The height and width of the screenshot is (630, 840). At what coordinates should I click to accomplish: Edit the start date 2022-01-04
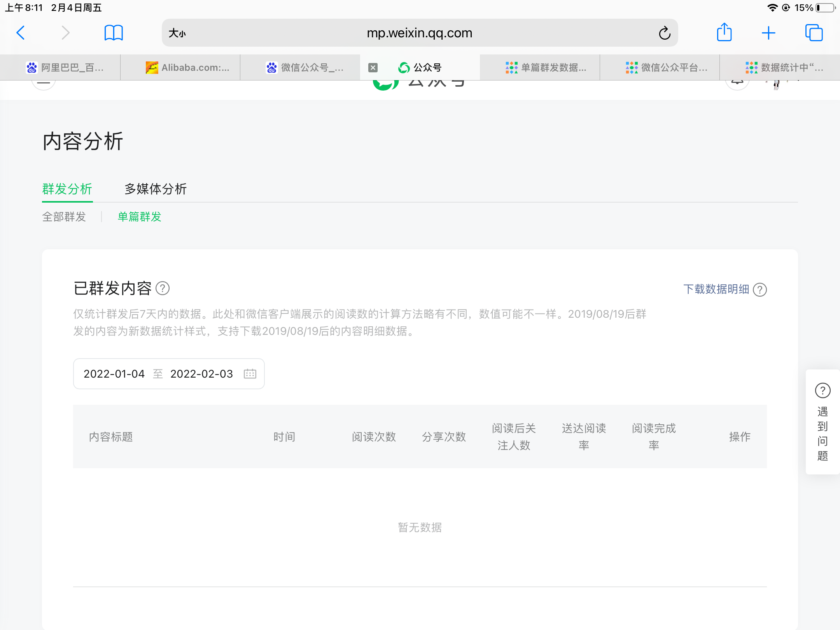click(114, 374)
